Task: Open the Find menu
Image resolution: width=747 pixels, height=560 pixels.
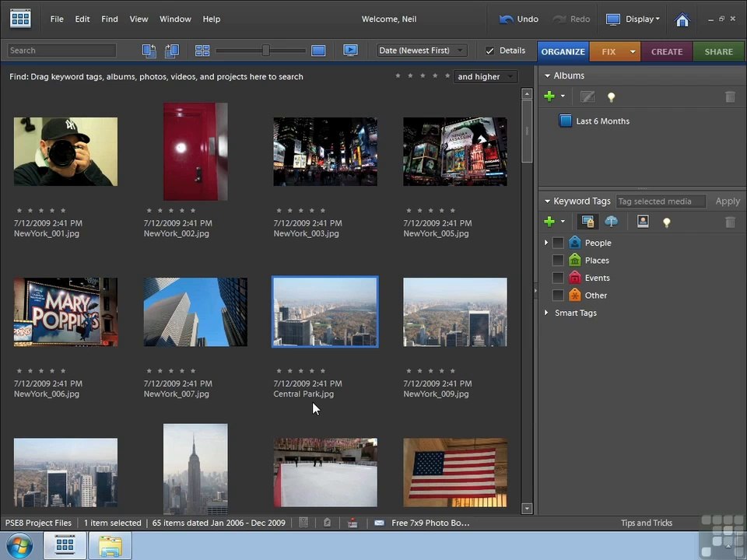Action: (110, 19)
